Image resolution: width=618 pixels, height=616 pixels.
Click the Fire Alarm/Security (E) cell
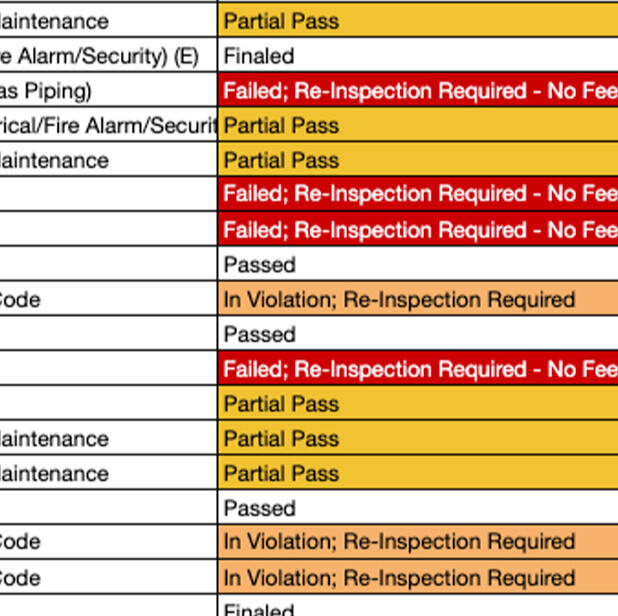tap(108, 56)
